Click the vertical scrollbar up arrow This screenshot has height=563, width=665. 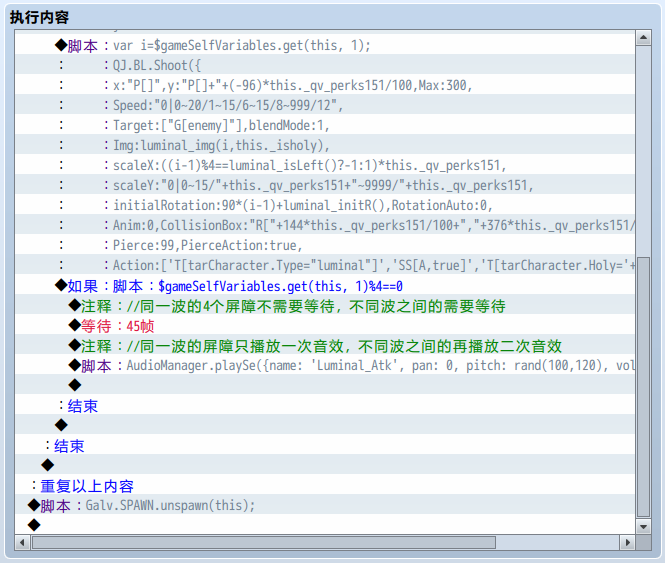tap(643, 38)
